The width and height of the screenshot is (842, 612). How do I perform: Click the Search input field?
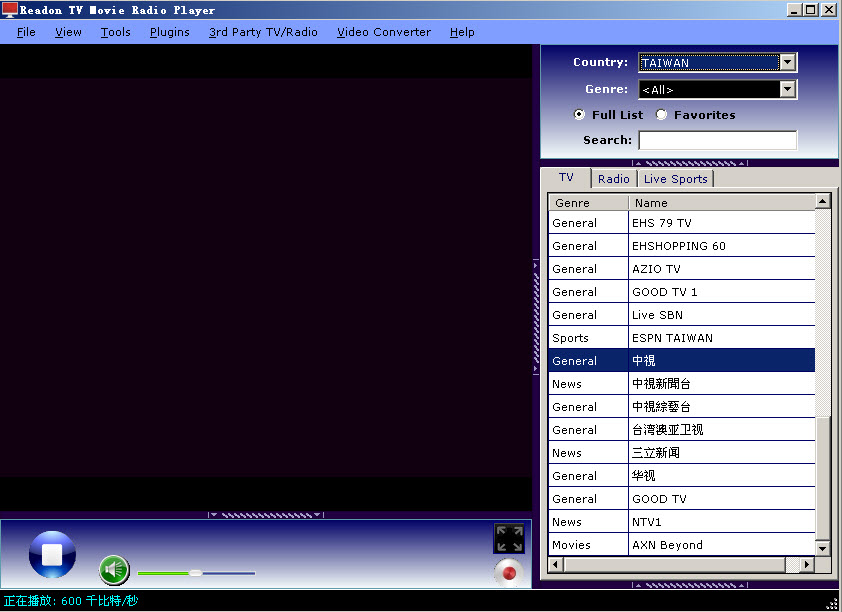pyautogui.click(x=717, y=140)
